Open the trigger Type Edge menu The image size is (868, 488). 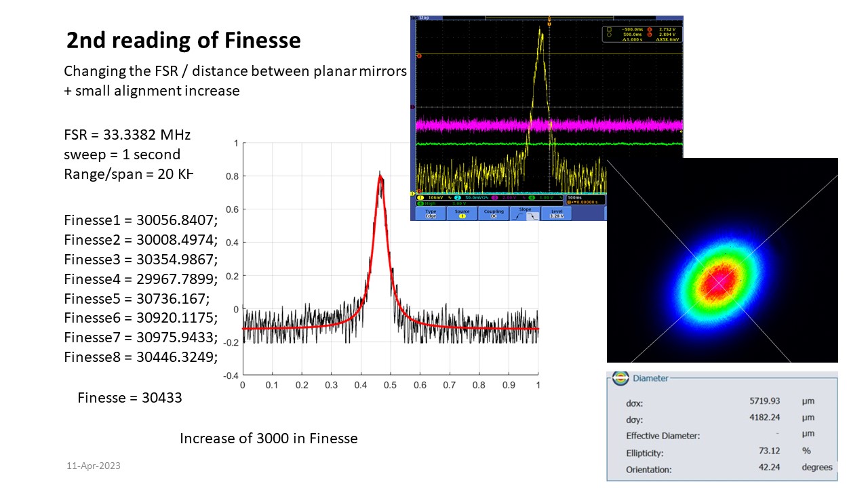(x=430, y=213)
